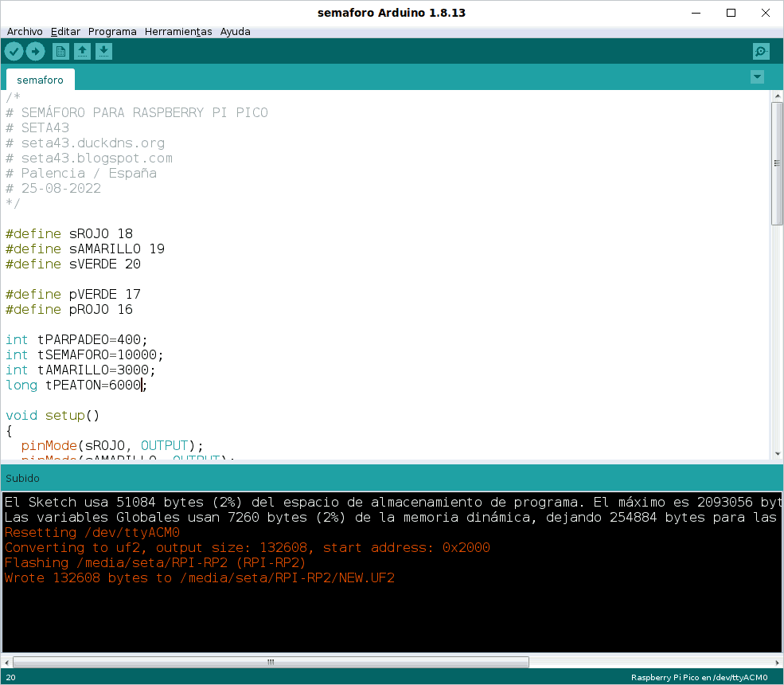784x685 pixels.
Task: Click editor scrollbar up arrow
Action: [x=777, y=96]
